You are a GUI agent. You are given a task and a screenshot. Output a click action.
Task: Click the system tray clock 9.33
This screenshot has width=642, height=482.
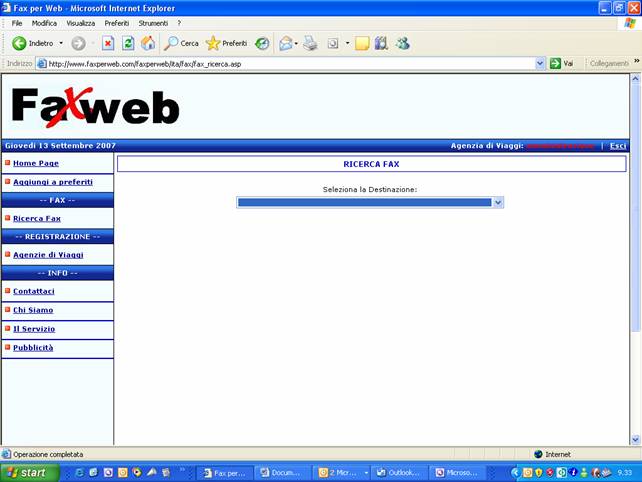(625, 473)
